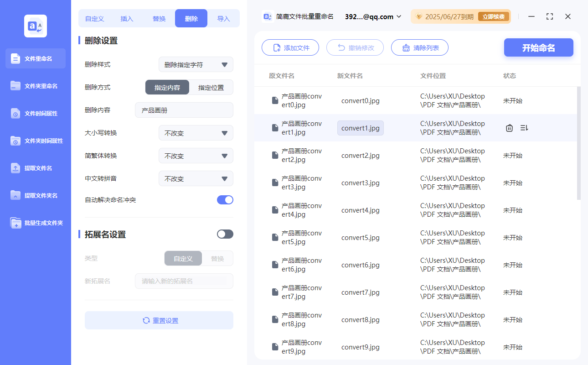
Task: Click the app logo at top left
Action: (x=35, y=26)
